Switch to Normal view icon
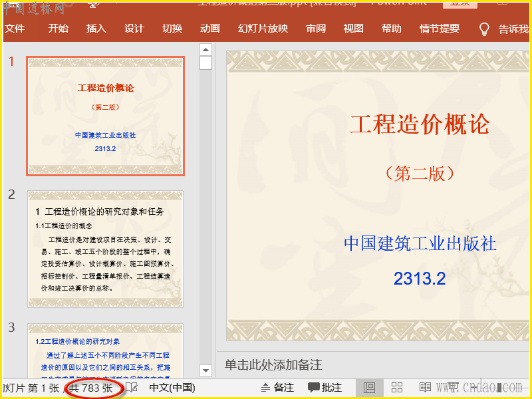Viewport: 532px width, 399px height. (370, 388)
